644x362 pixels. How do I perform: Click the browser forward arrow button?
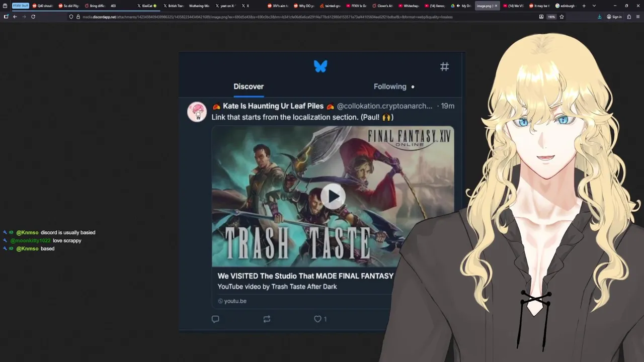click(x=24, y=17)
